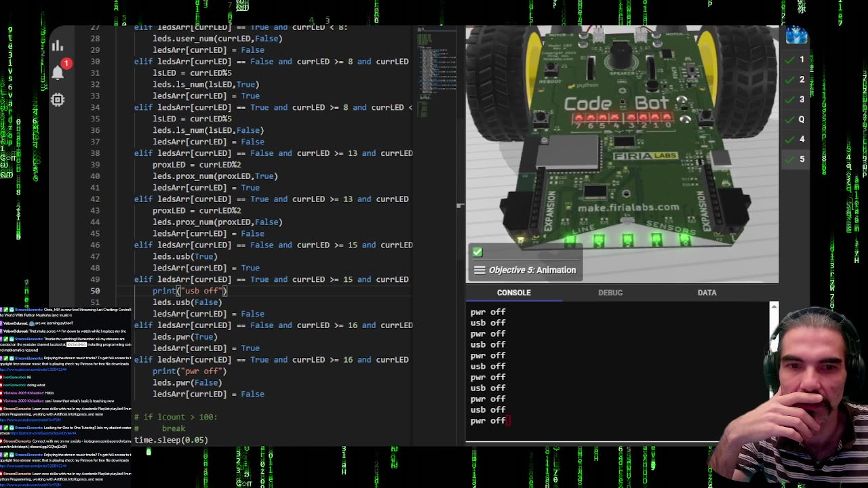Select objective 1 in the objectives list
Screen dimensions: 868x488
click(795, 60)
